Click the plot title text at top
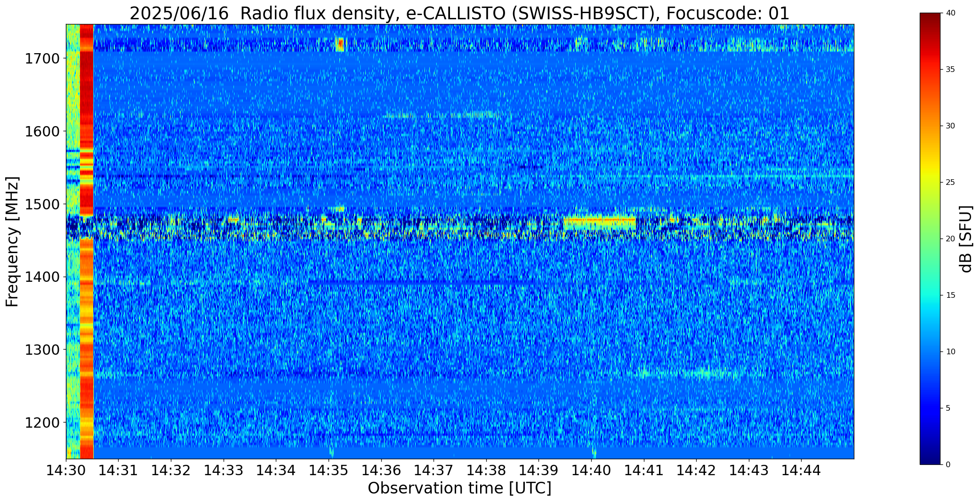The image size is (980, 502). (x=459, y=14)
